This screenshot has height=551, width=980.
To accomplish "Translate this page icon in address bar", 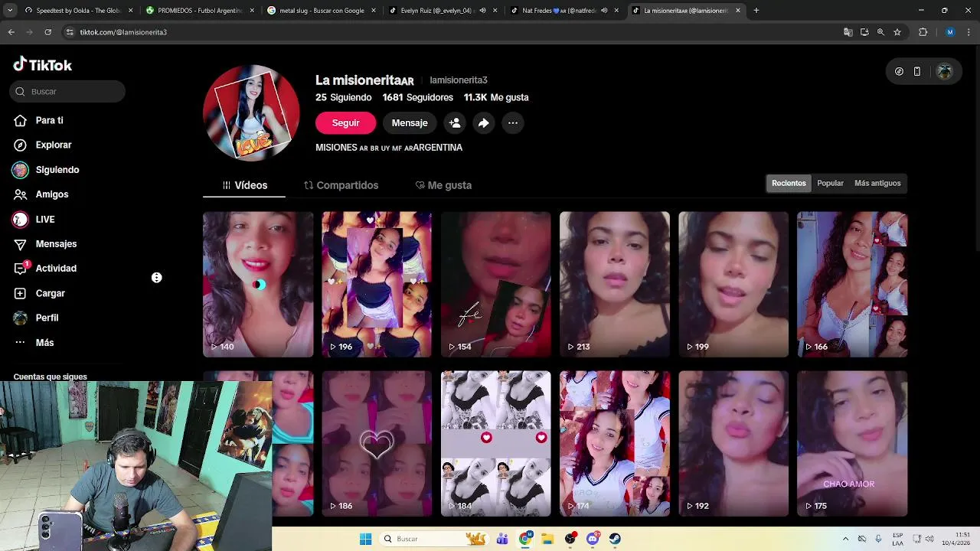I will (x=848, y=32).
